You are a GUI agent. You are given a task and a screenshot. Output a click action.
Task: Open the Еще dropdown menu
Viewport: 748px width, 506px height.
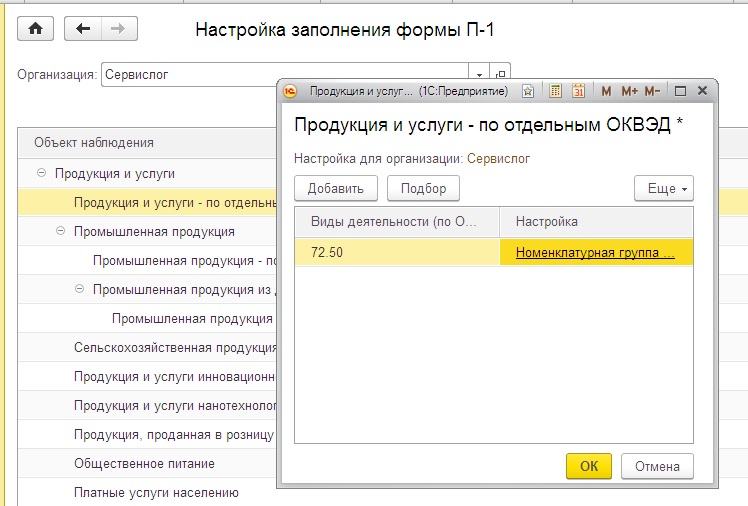[x=664, y=188]
